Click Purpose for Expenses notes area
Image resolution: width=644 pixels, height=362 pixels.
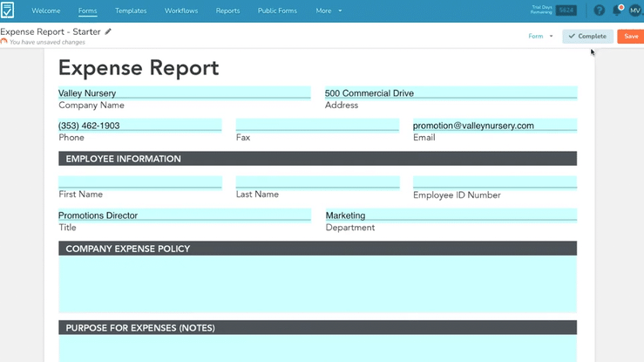(317, 348)
